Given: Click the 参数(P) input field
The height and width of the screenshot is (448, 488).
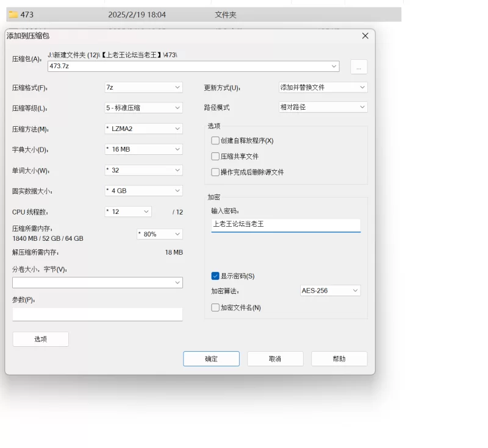Looking at the screenshot, I should tap(98, 315).
